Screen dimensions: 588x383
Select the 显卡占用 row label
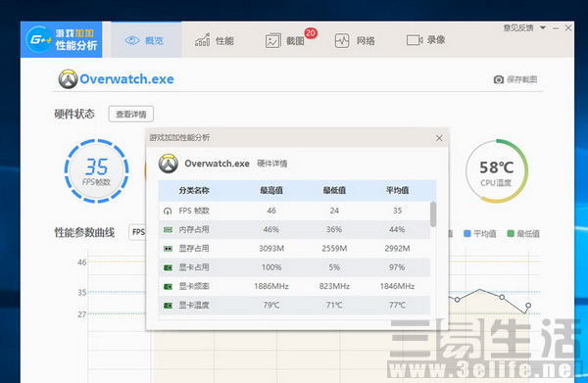pos(194,267)
